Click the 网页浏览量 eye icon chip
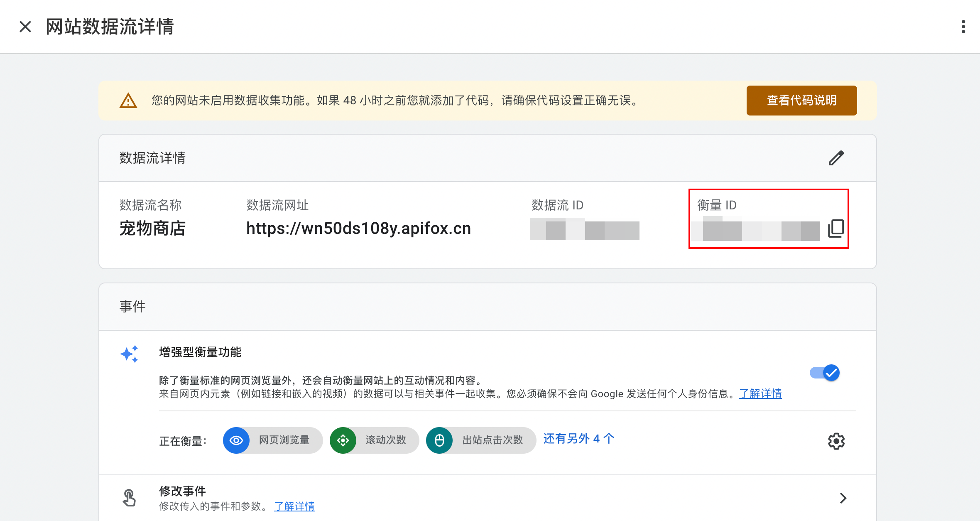980x521 pixels. 236,440
